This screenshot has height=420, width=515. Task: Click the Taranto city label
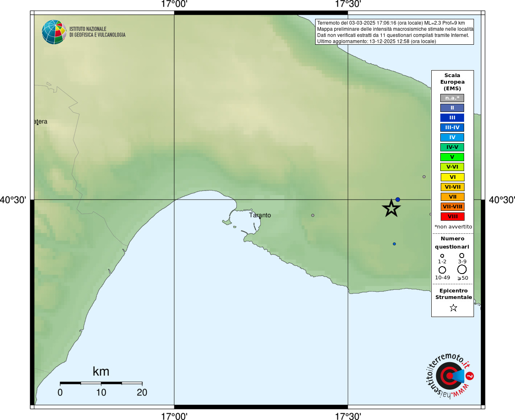pos(260,215)
